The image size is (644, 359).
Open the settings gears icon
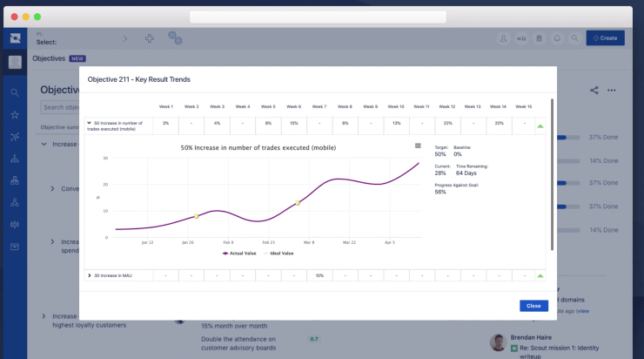(175, 37)
